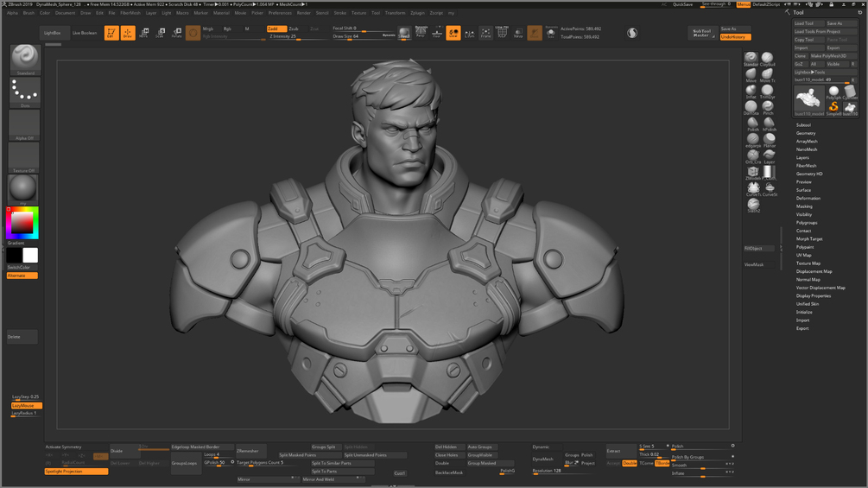Expand the Geometry section
The image size is (868, 488).
point(806,133)
